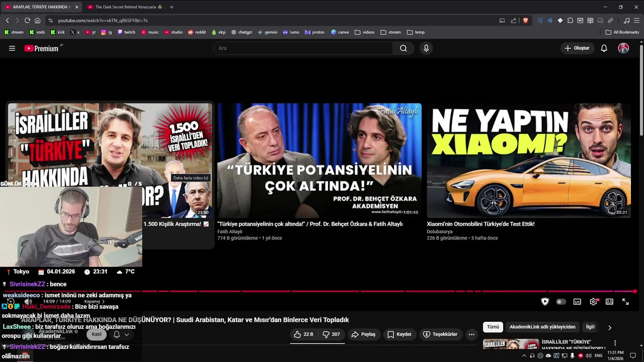Play the Türkiye potansiyelinin çok altında thumbnail
This screenshot has height=362, width=644.
point(319,160)
